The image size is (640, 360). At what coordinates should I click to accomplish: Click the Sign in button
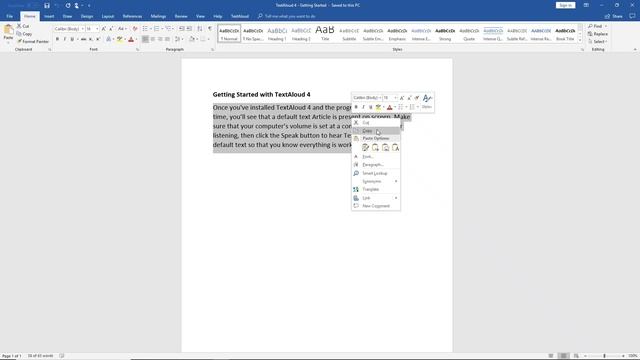pos(565,5)
